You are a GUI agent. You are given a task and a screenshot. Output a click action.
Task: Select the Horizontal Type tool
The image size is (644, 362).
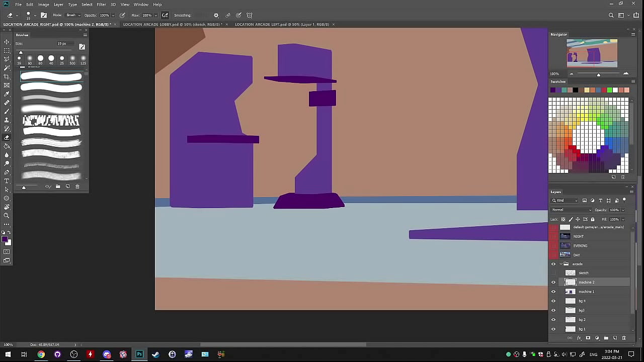(7, 181)
